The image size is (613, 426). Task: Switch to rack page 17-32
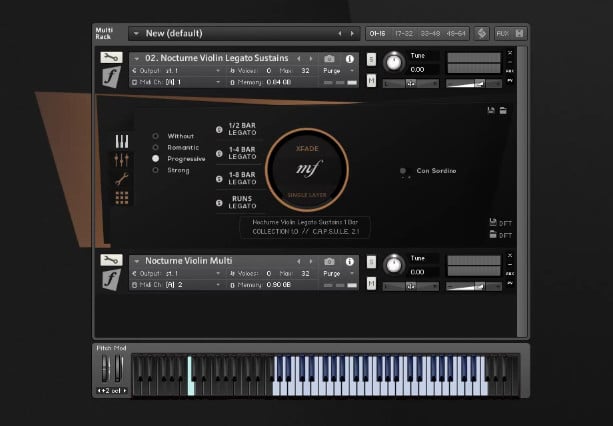click(404, 34)
